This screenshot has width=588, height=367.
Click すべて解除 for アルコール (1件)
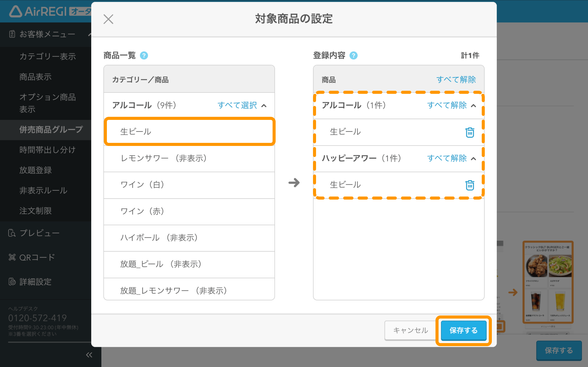[x=447, y=105]
